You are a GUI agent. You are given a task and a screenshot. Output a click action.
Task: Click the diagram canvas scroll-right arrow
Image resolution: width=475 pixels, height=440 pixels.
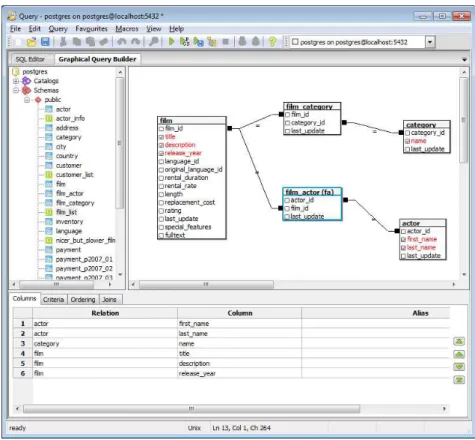tap(454, 284)
